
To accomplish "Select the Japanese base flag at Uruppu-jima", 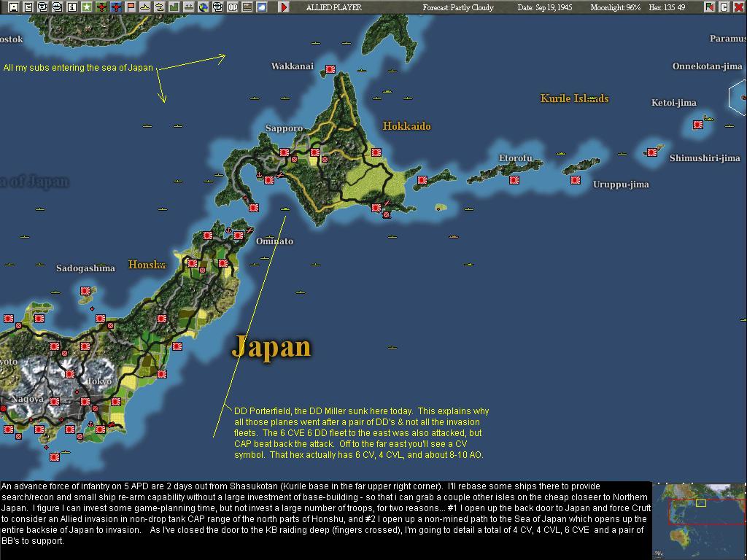I will 576,180.
